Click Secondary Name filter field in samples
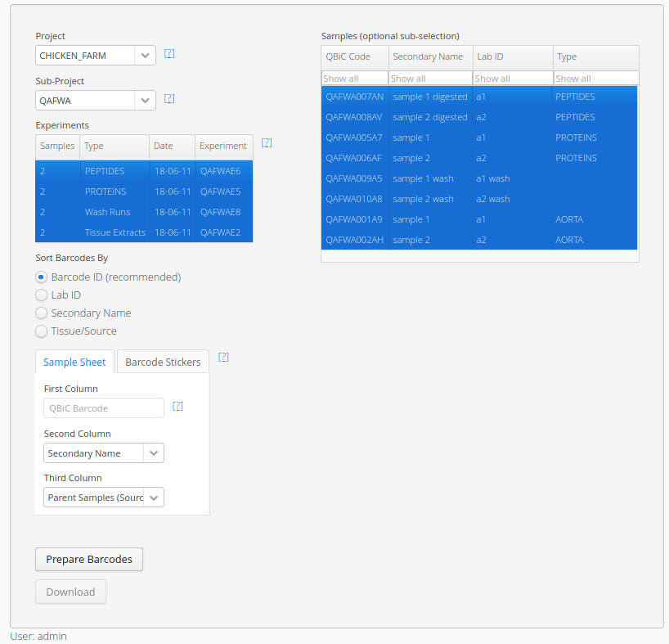This screenshot has height=644, width=669. (x=430, y=79)
